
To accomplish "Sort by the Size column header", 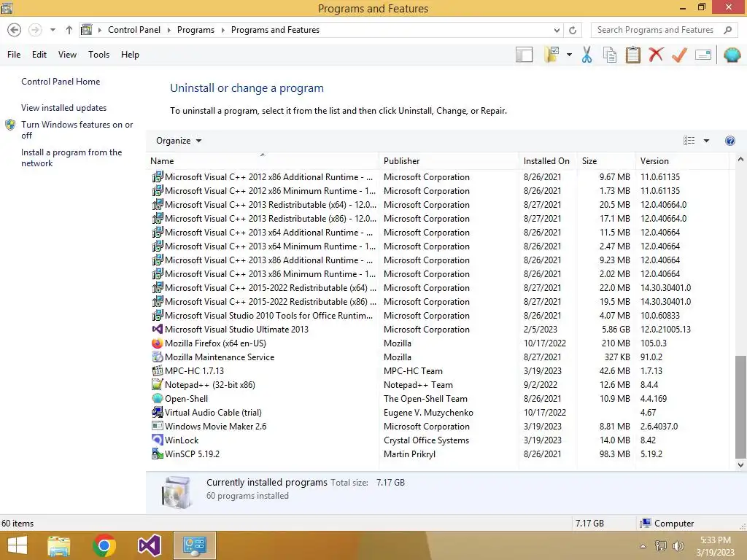I will pos(606,161).
